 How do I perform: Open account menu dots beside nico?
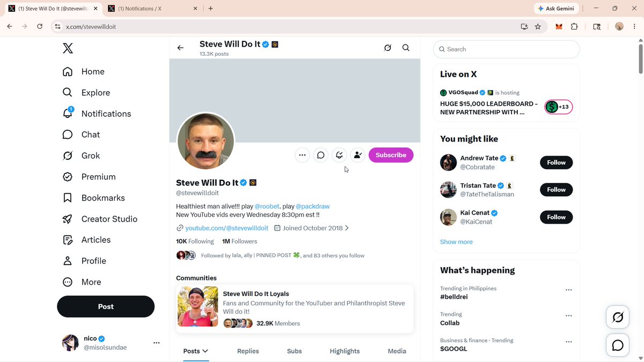(156, 343)
